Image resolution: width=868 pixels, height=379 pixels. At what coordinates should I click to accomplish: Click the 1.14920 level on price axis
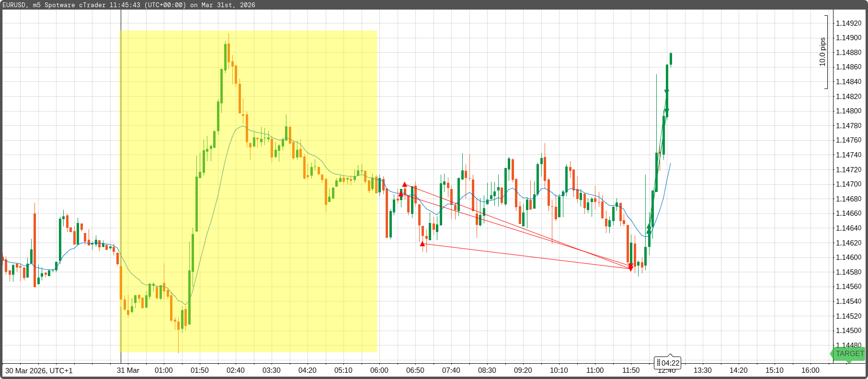pyautogui.click(x=848, y=23)
